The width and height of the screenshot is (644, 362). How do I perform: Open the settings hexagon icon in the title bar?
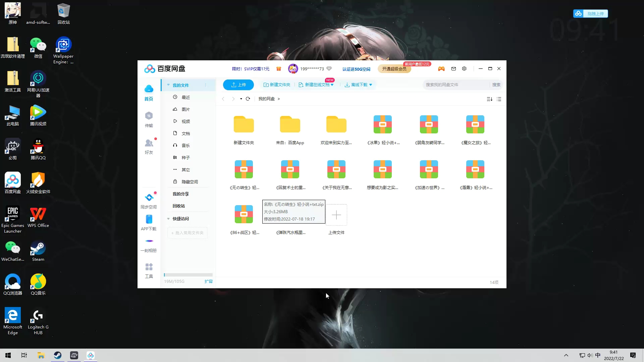464,69
